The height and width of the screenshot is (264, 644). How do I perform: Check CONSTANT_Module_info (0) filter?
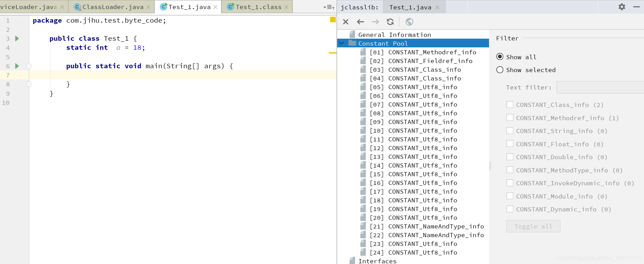510,196
